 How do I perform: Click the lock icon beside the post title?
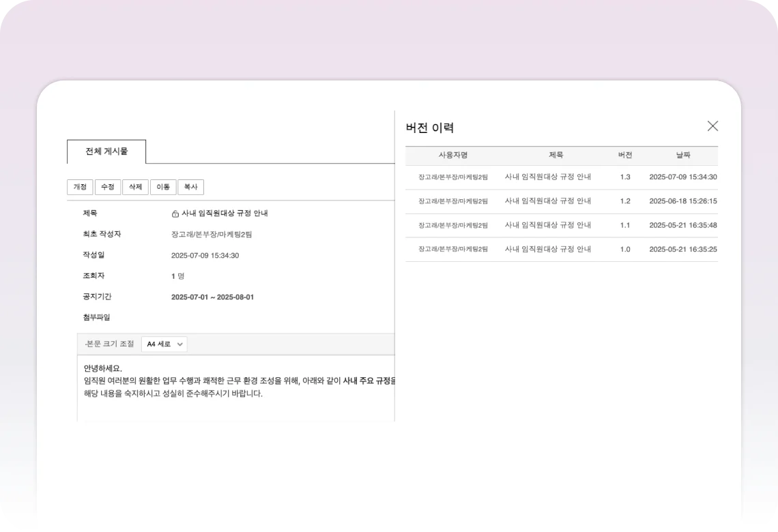coord(175,213)
